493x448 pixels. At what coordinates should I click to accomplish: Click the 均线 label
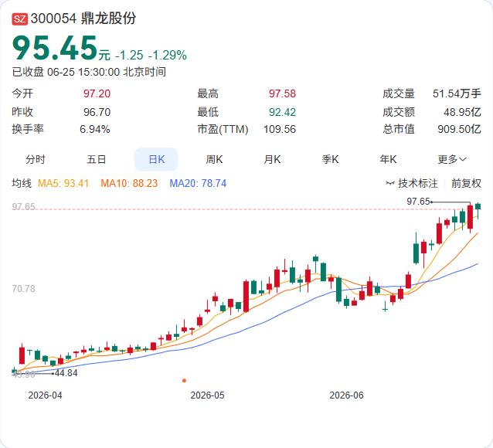pos(22,183)
